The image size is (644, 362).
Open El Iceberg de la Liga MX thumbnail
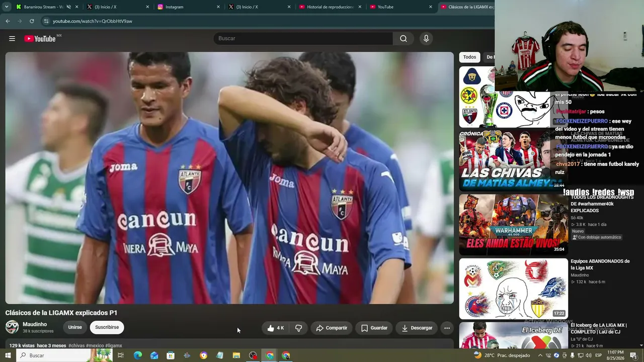coord(513,335)
